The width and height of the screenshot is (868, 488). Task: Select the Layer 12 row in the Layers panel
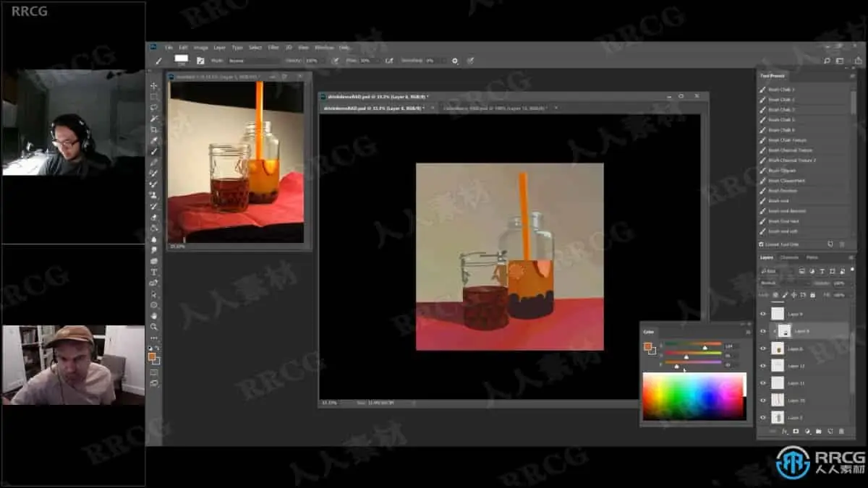pos(804,366)
